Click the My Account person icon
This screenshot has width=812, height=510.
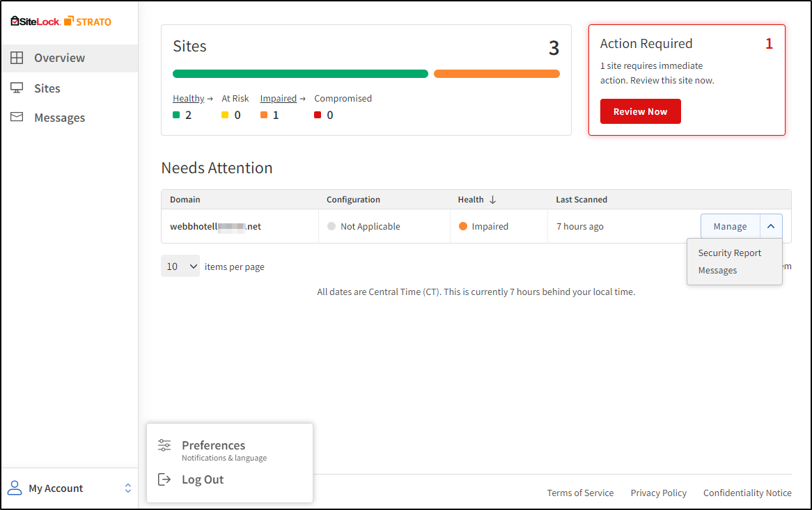click(14, 487)
